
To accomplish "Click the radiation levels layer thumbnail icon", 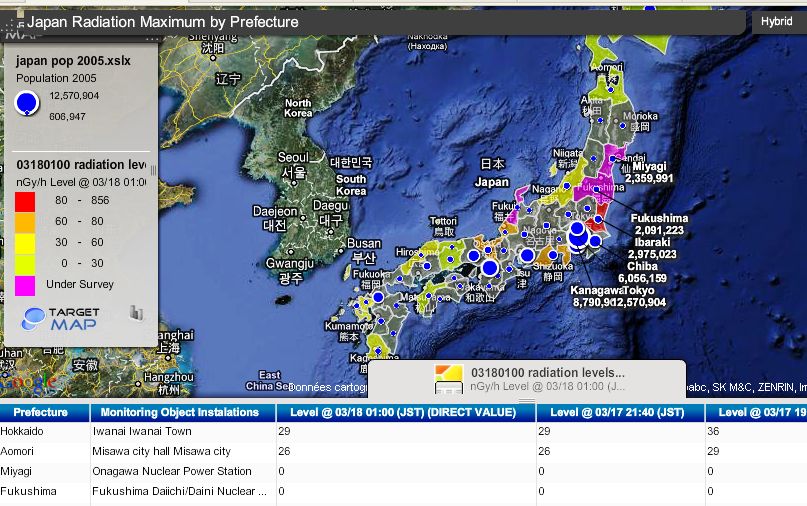I will click(x=449, y=379).
